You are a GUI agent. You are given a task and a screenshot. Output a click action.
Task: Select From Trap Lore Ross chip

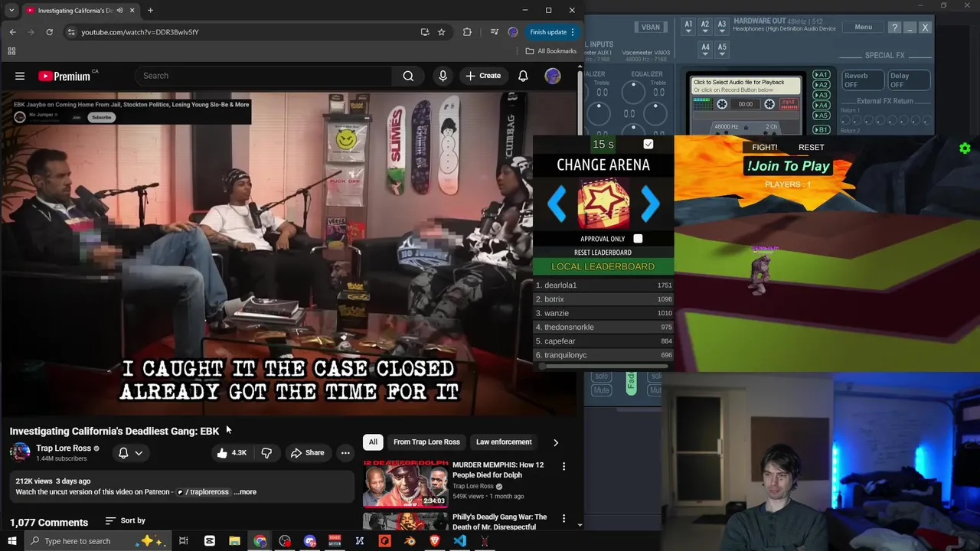pyautogui.click(x=426, y=442)
